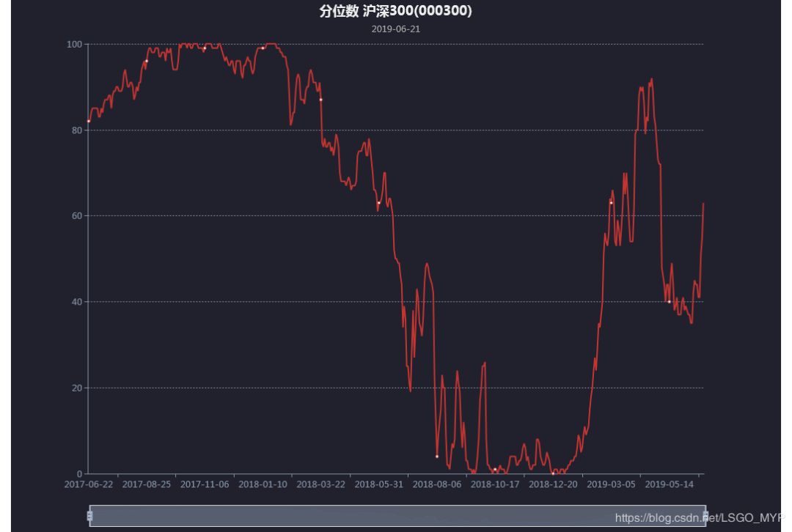Click the left handle of the zoom slider
792x532 pixels.
[x=90, y=515]
